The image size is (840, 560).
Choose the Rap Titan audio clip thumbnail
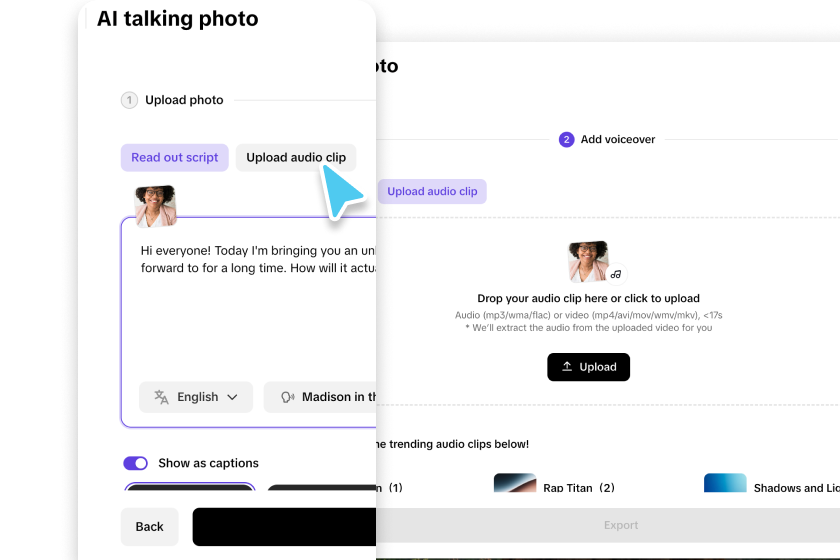tap(515, 484)
